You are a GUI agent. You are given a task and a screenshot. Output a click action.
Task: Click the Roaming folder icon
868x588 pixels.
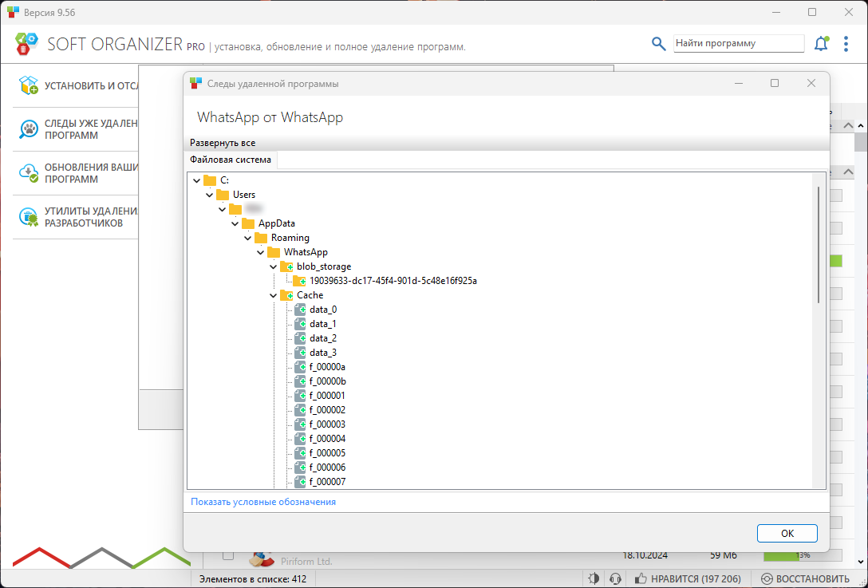click(x=261, y=238)
